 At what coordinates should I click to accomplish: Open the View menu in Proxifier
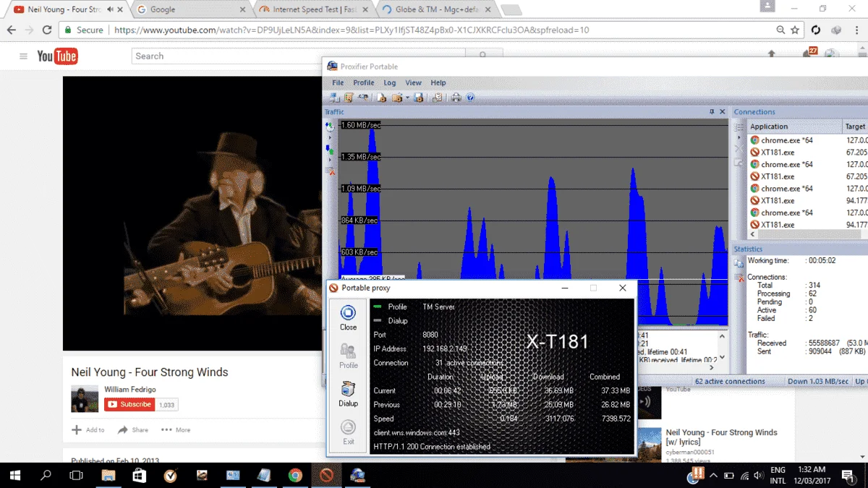[x=413, y=82]
